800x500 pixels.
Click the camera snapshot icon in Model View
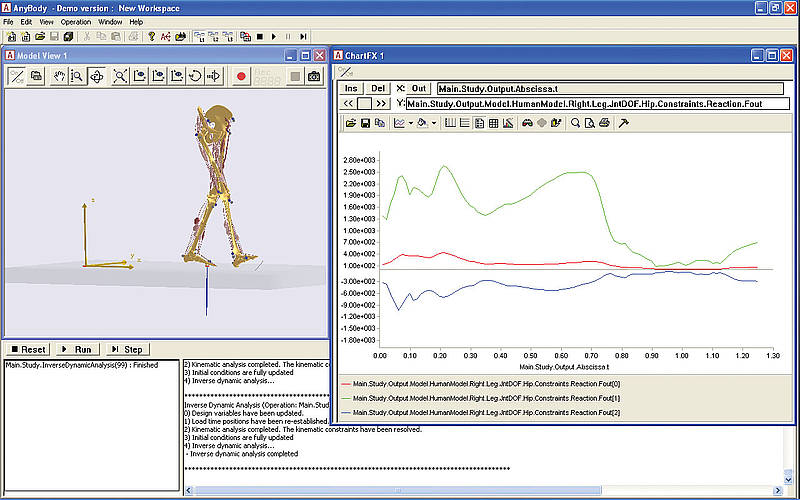coord(314,77)
